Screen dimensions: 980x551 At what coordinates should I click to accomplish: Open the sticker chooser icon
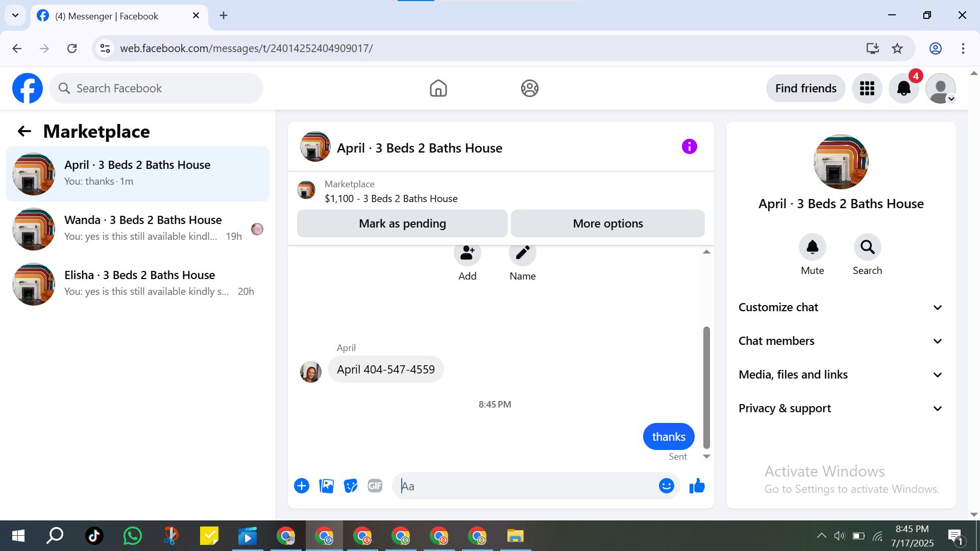[351, 486]
